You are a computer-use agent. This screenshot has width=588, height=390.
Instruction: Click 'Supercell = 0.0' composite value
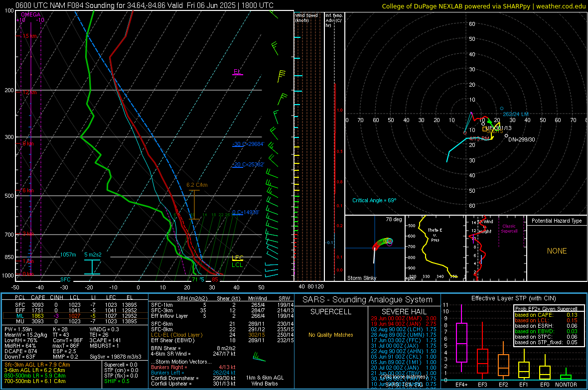[x=121, y=365]
